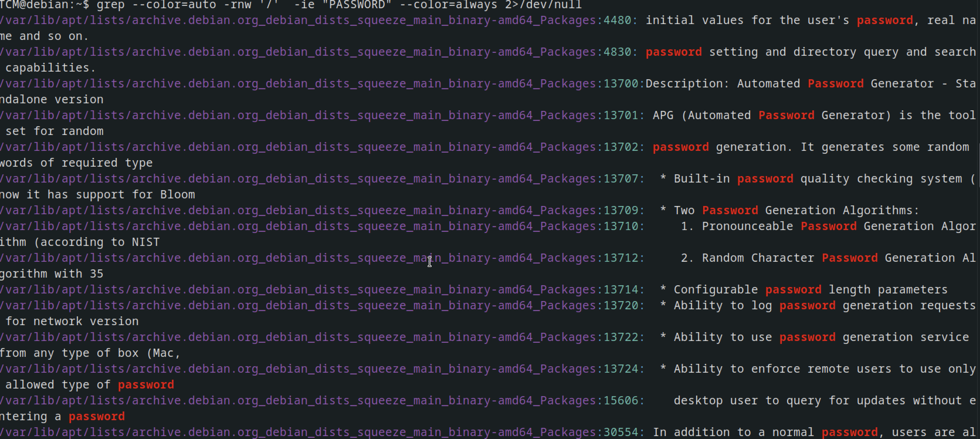The height and width of the screenshot is (439, 980).
Task: Click the red password on line 13707
Action: point(765,179)
